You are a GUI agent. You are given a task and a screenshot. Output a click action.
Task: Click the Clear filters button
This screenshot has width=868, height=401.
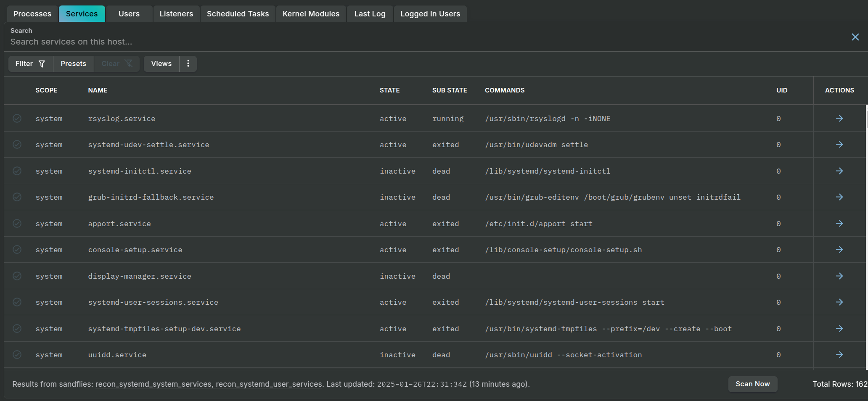117,63
